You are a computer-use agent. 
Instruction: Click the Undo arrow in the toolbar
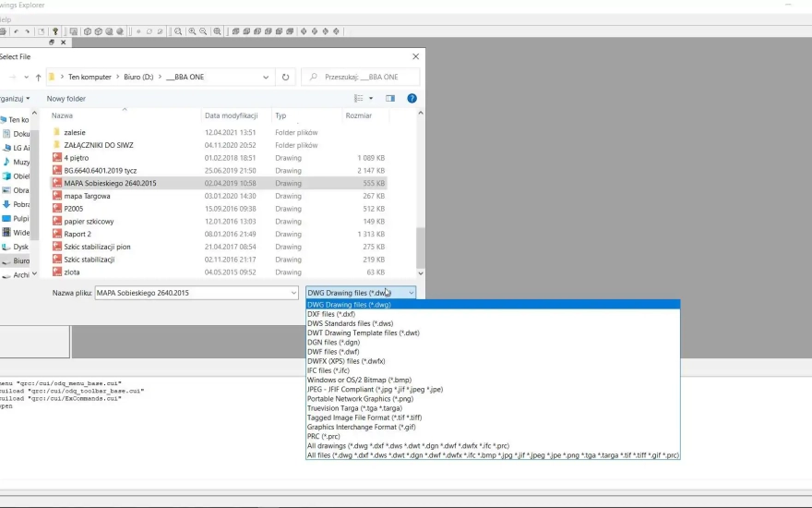pos(16,31)
